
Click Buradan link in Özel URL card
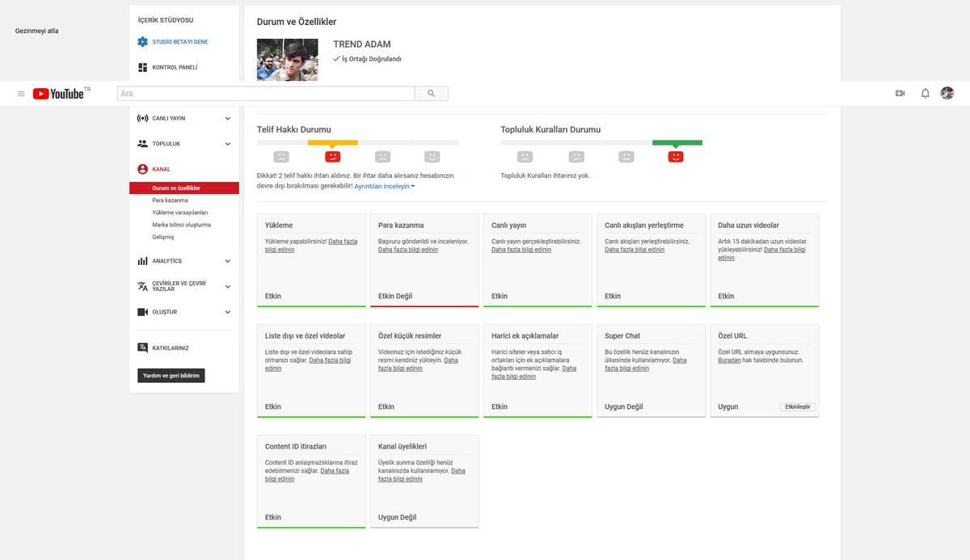point(729,360)
